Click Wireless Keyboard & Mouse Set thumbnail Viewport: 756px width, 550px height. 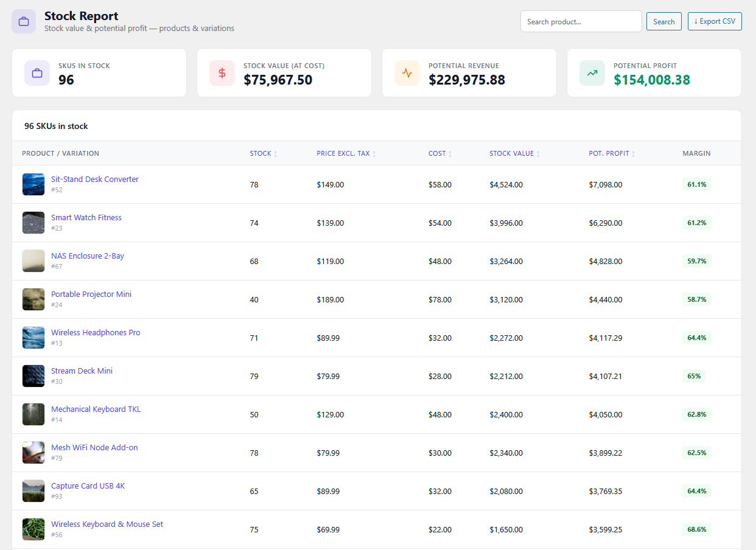[x=33, y=529]
